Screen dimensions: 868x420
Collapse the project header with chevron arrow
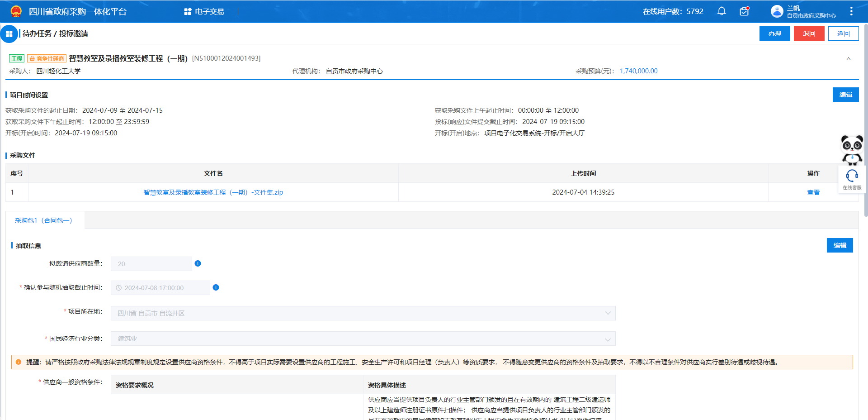coord(849,59)
